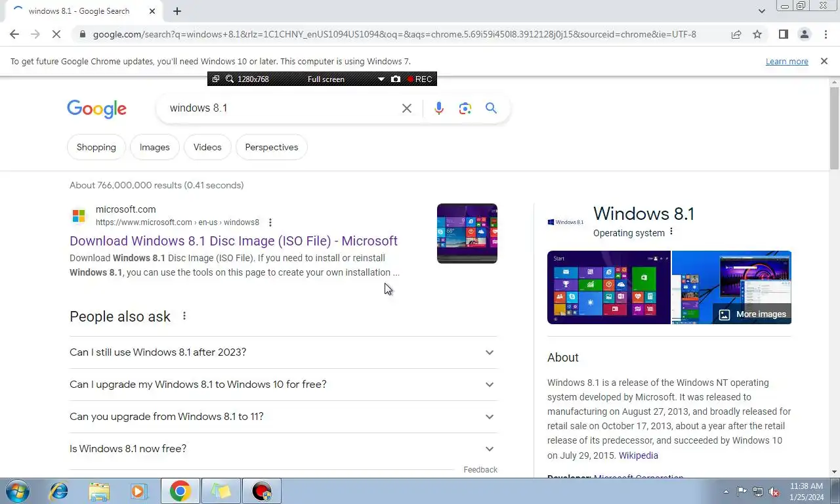Switch to the Perspectives filter
Viewport: 840px width, 504px height.
pyautogui.click(x=272, y=147)
